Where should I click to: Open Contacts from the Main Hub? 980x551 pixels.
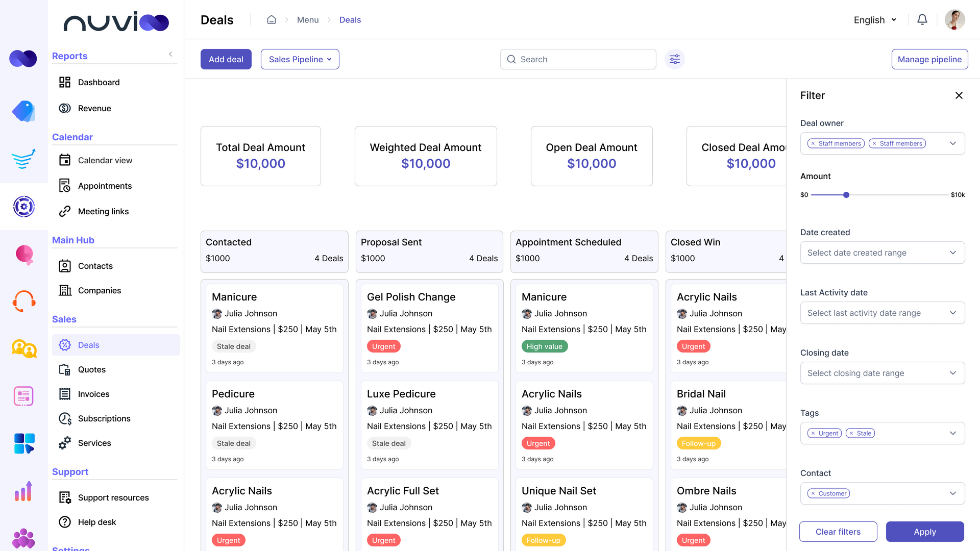[95, 266]
